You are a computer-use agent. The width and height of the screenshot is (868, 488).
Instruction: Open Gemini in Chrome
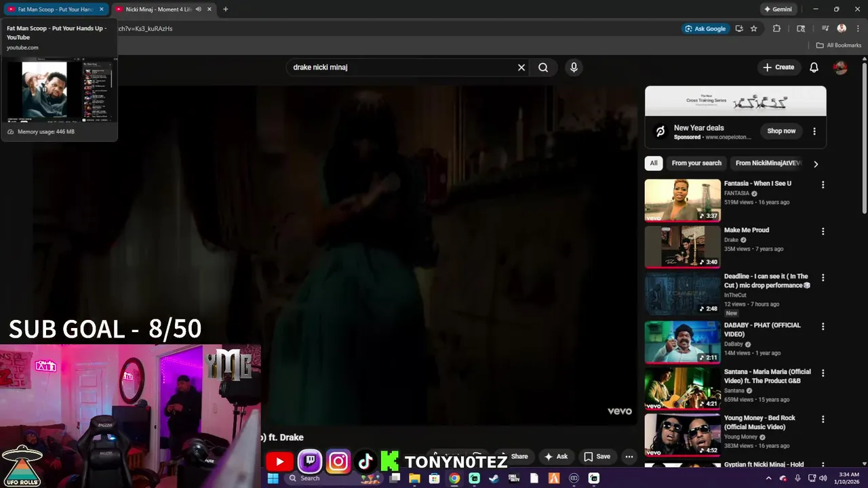[x=778, y=9]
